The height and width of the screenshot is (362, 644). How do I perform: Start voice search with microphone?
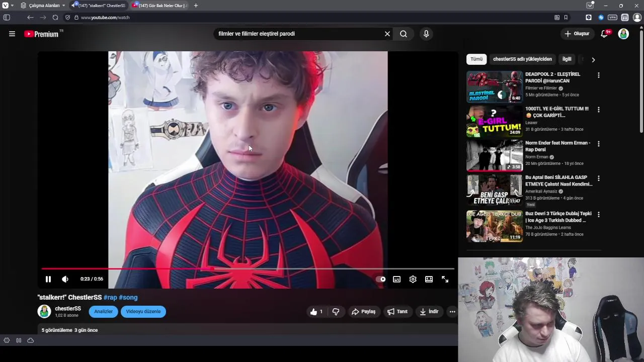point(426,34)
